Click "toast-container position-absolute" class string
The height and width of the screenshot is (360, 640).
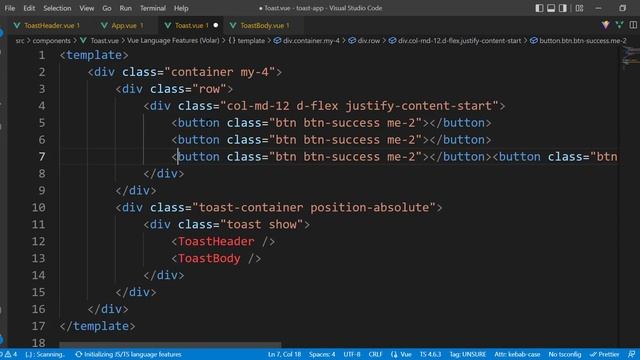pyautogui.click(x=314, y=207)
